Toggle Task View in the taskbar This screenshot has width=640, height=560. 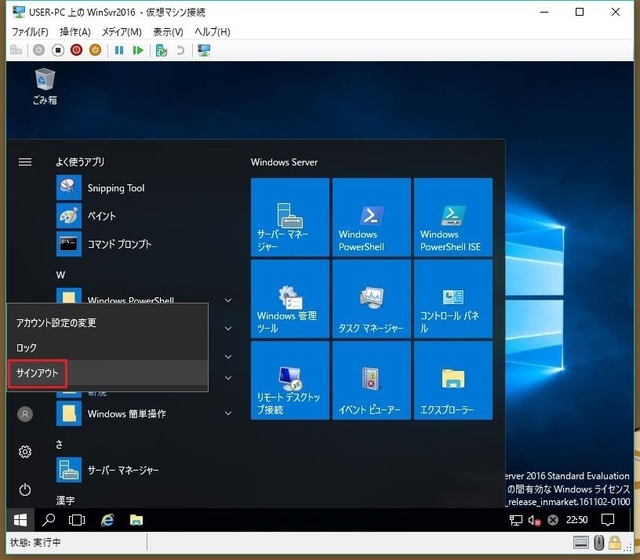point(77,520)
